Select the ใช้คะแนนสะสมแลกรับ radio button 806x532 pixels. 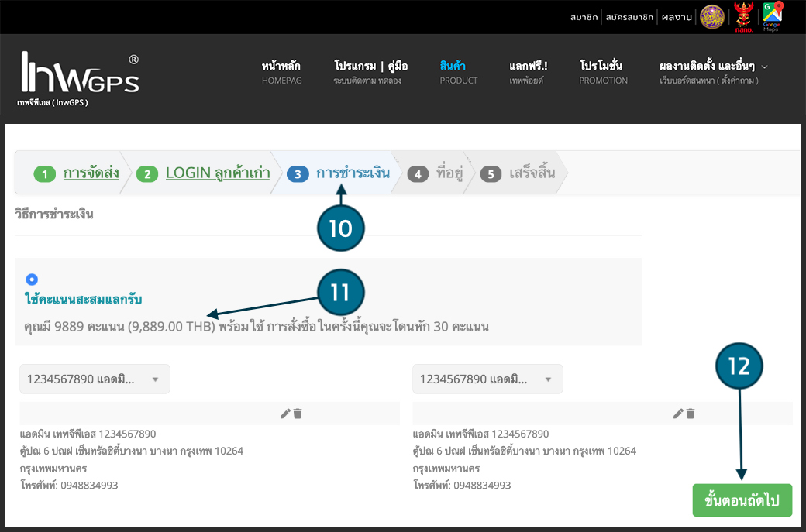pos(32,280)
